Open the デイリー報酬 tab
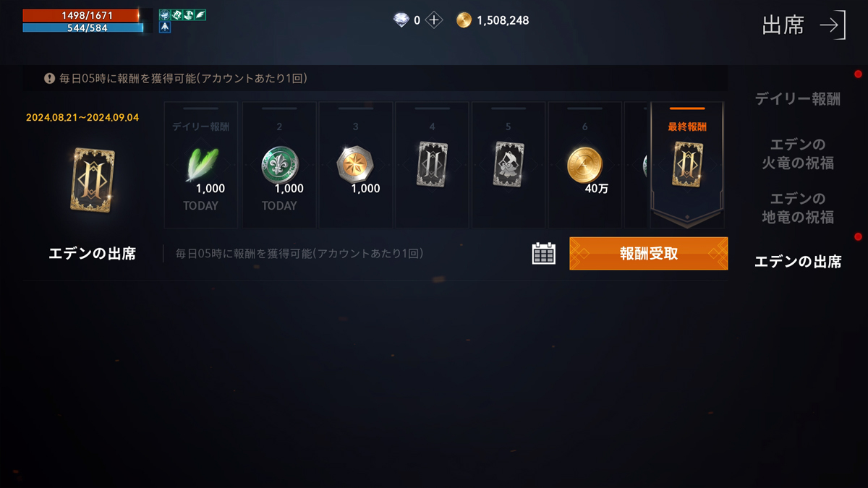This screenshot has width=868, height=488. (798, 99)
